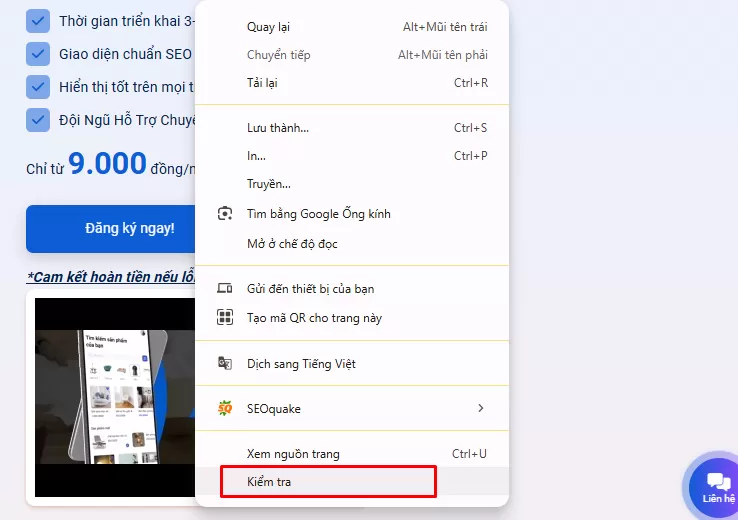Screen dimensions: 738x520
Task: Open the Cam kết hoàn tiền link
Action: 110,276
